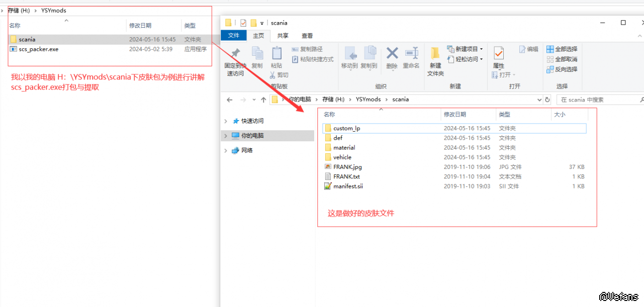The height and width of the screenshot is (307, 644).
Task: Open the Copy To (复制到) button
Action: [369, 58]
